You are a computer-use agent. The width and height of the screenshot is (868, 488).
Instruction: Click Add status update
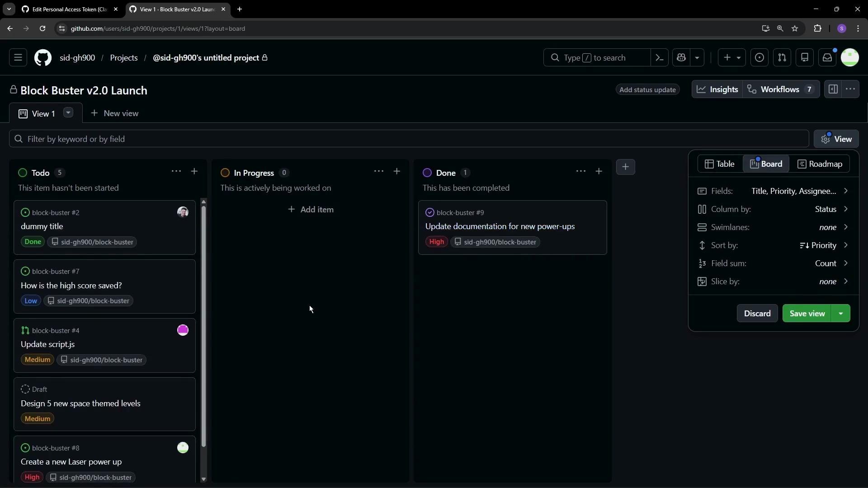tap(647, 90)
